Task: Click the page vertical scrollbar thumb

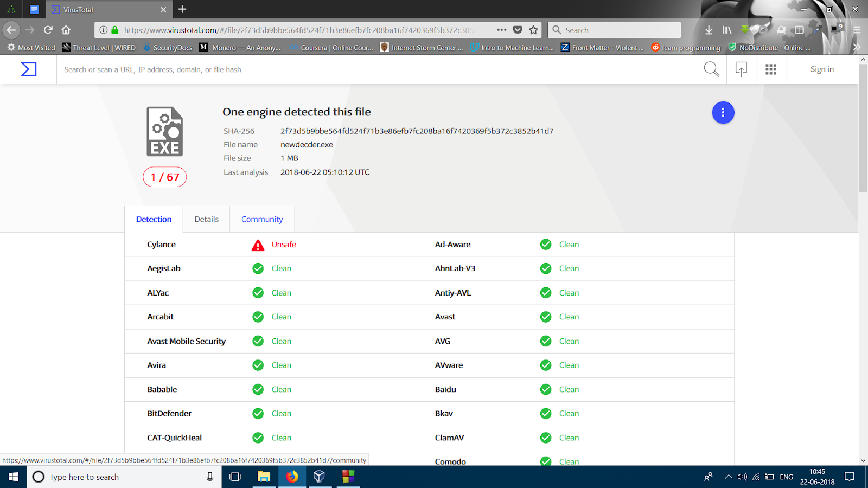Action: coord(863,128)
